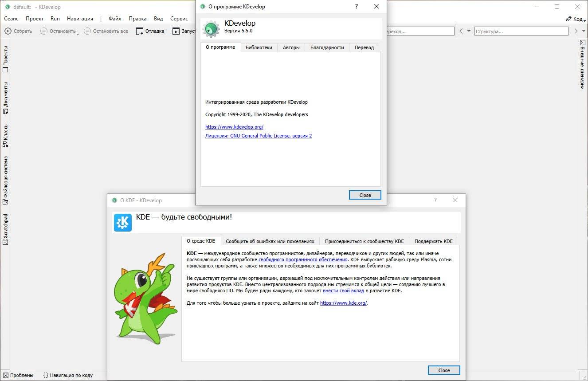Open the Документы side panel
Image resolution: width=588 pixels, height=381 pixels.
coord(5,98)
